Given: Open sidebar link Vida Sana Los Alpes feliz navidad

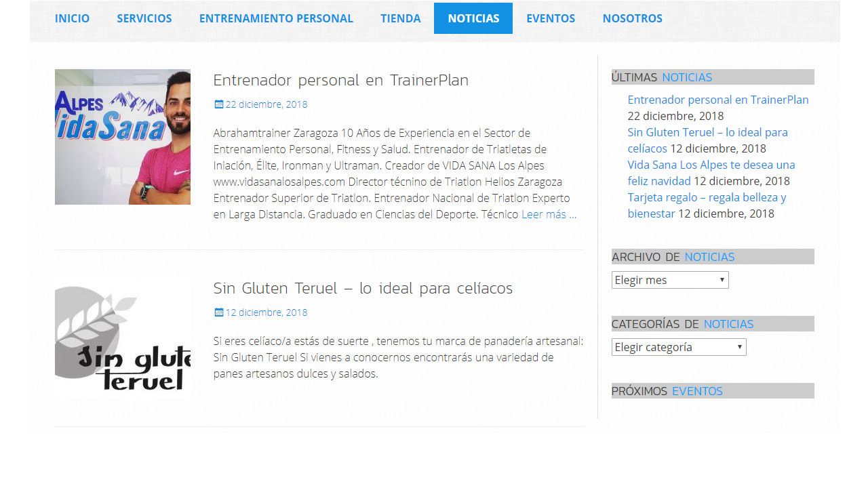Looking at the screenshot, I should pyautogui.click(x=711, y=173).
